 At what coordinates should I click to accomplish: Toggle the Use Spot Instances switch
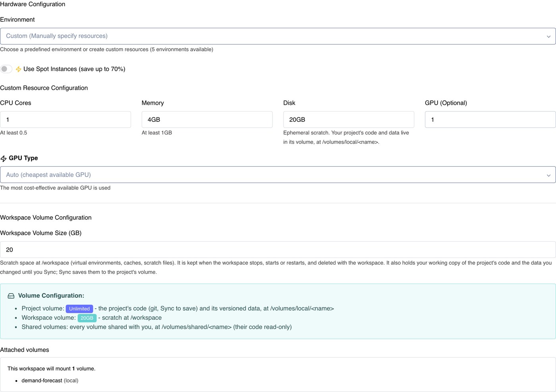click(x=6, y=69)
